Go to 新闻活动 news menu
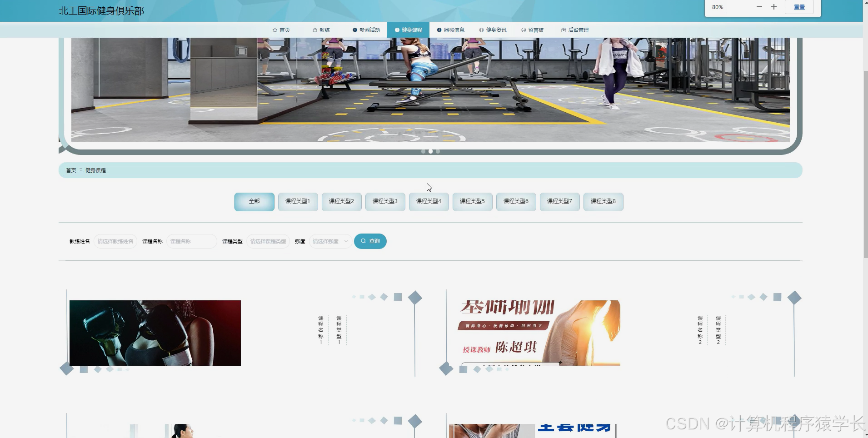Image resolution: width=868 pixels, height=438 pixels. tap(366, 30)
